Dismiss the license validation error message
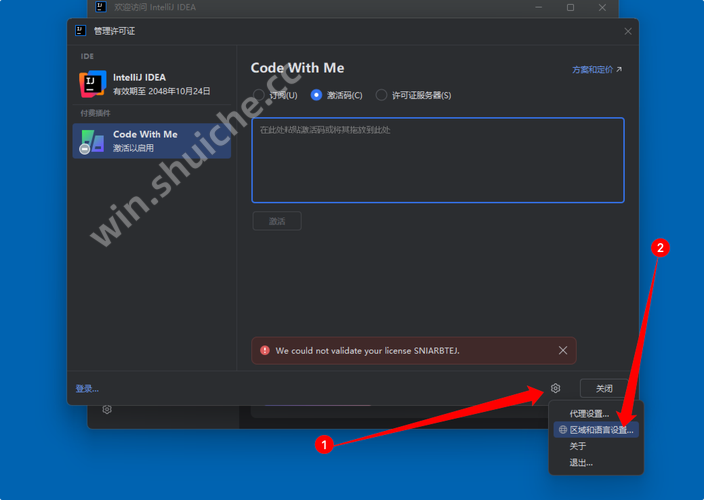 [x=563, y=351]
